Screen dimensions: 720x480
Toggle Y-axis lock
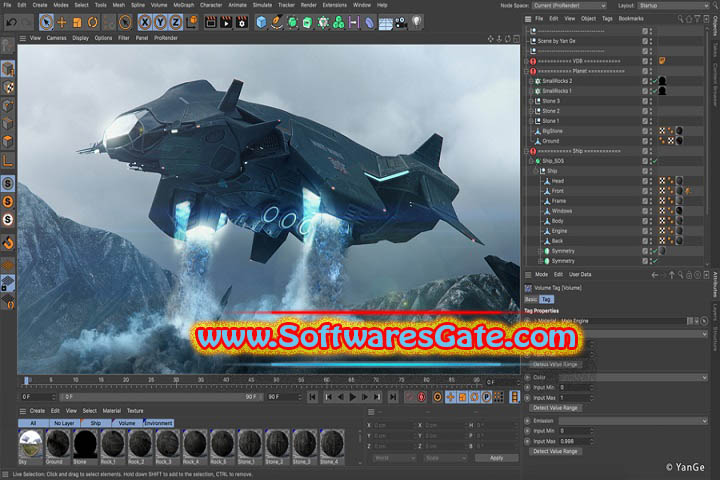pyautogui.click(x=160, y=22)
